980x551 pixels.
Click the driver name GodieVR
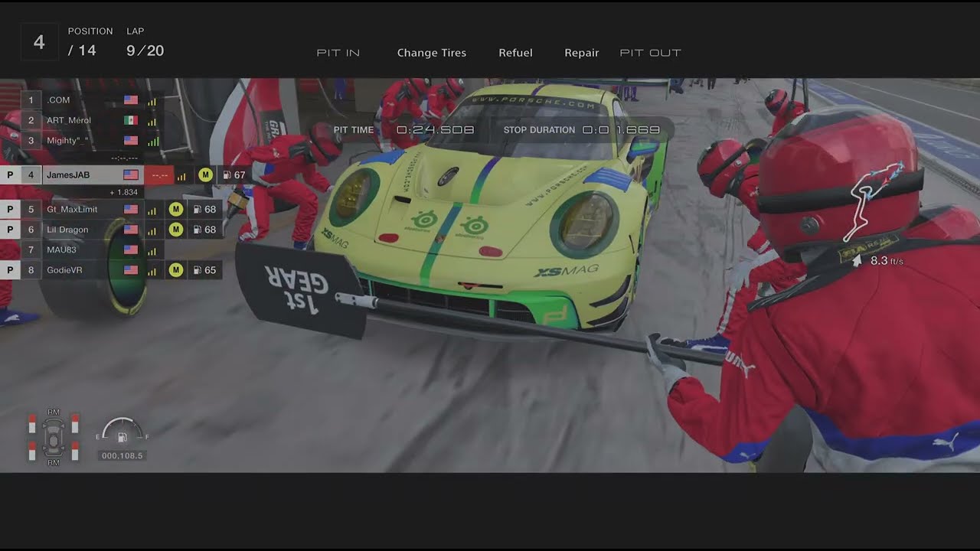64,270
